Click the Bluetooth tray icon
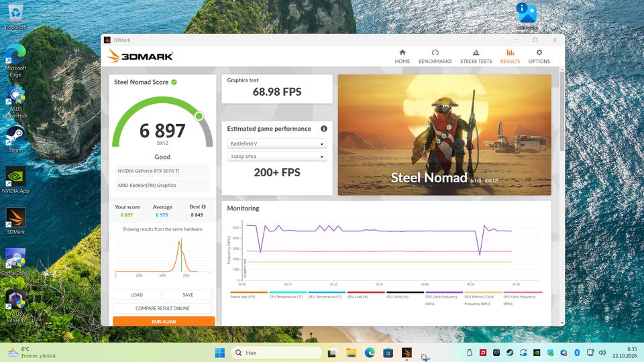The image size is (644, 362). point(577,353)
